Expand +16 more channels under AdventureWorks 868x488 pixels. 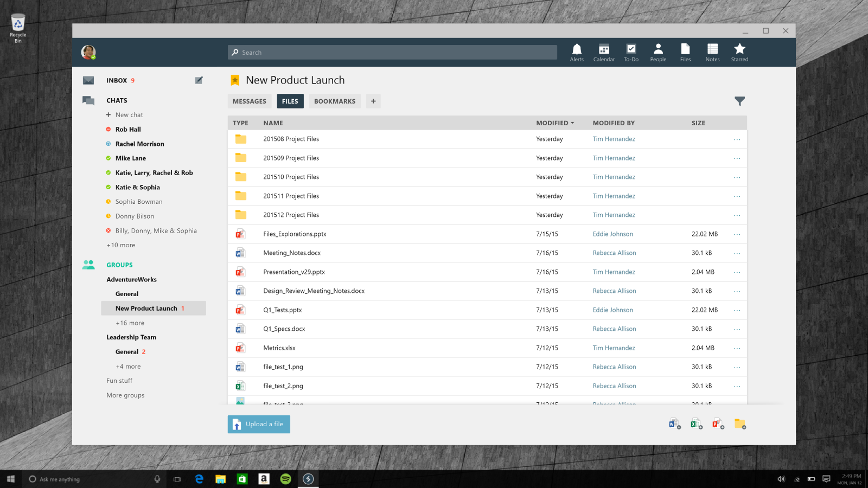point(130,323)
